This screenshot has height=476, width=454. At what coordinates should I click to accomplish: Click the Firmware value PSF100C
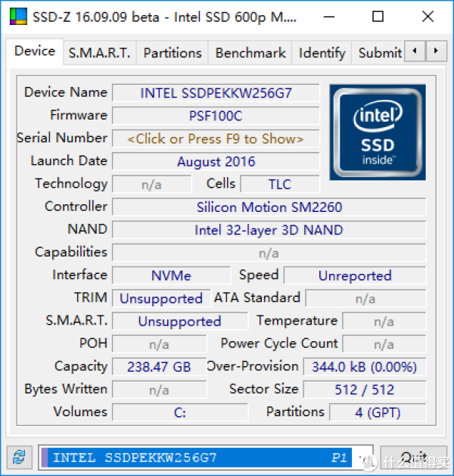click(216, 116)
